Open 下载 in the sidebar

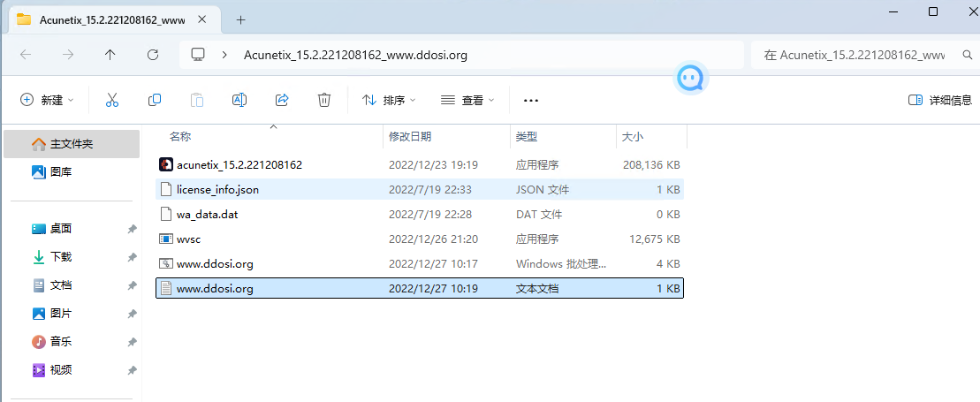point(61,257)
